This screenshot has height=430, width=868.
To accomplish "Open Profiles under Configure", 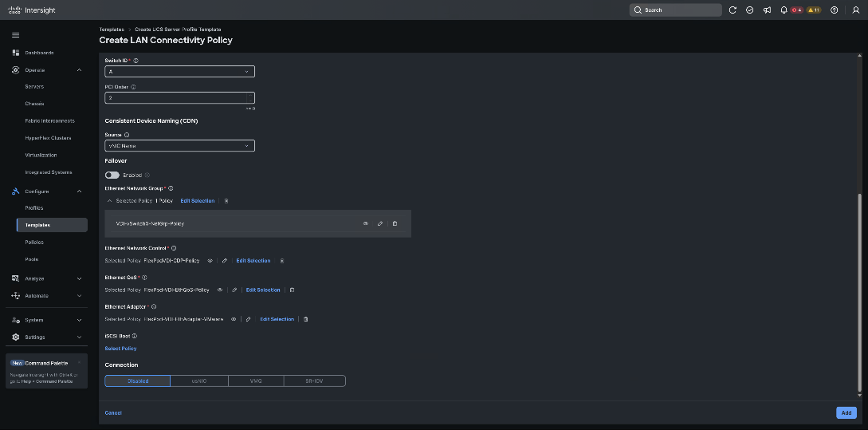I will (33, 207).
